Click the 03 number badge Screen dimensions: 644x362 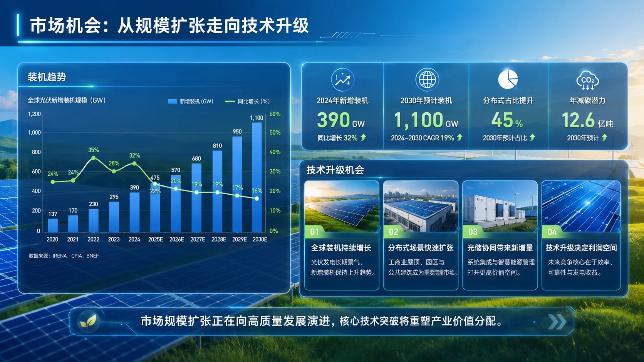pyautogui.click(x=473, y=232)
